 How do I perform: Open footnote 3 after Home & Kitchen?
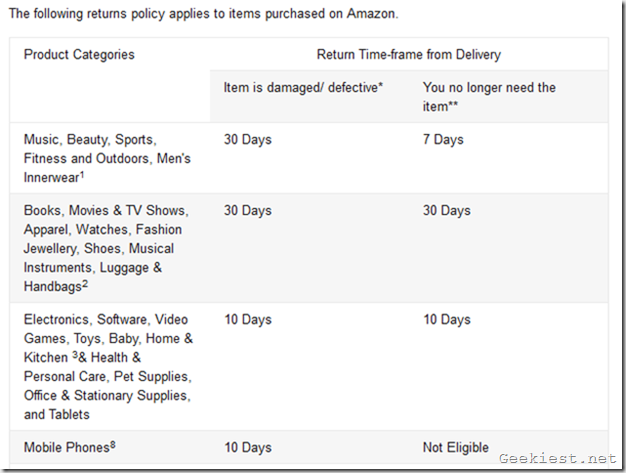[75, 354]
